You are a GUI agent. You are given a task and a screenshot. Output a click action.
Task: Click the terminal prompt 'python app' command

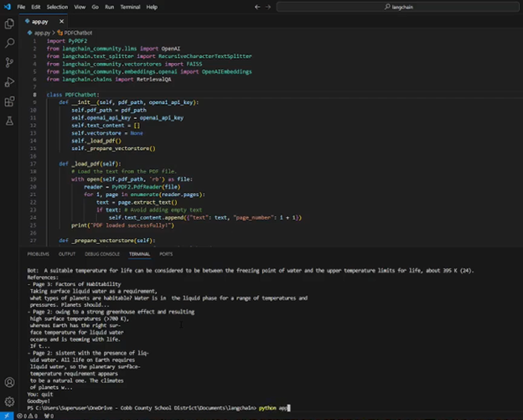pyautogui.click(x=273, y=408)
